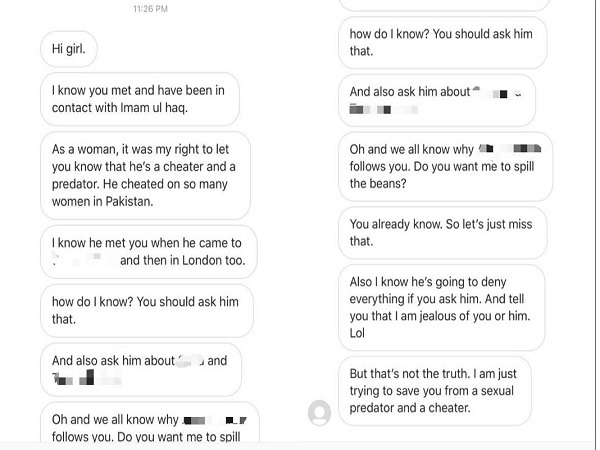Viewport: 600px width, 450px height.
Task: Select left 'And also ask him about' bubble
Action: click(x=141, y=370)
